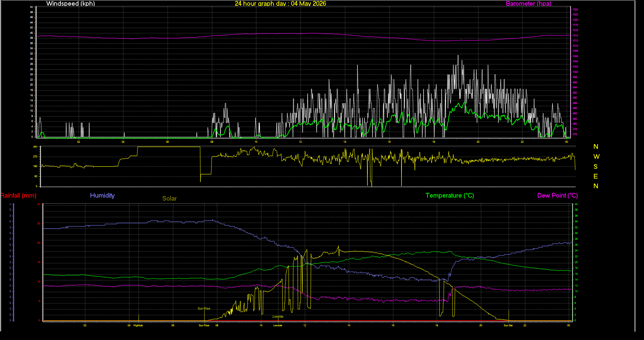Click the '40' value on the windspeed axis
The image size is (644, 340).
pyautogui.click(x=32, y=33)
